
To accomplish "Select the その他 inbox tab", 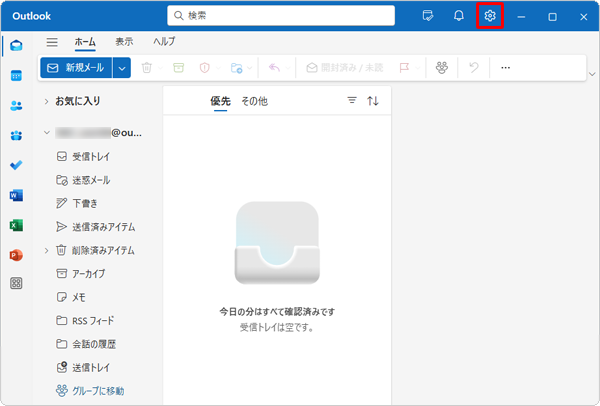I will pyautogui.click(x=254, y=101).
